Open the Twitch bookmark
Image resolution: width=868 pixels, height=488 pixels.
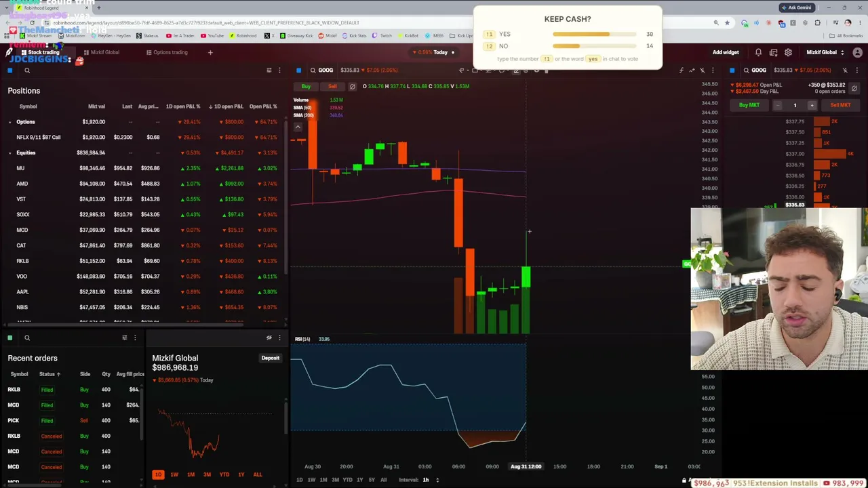383,36
